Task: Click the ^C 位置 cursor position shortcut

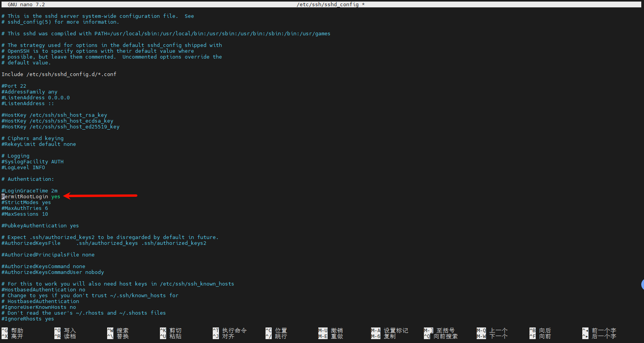Action: click(276, 331)
